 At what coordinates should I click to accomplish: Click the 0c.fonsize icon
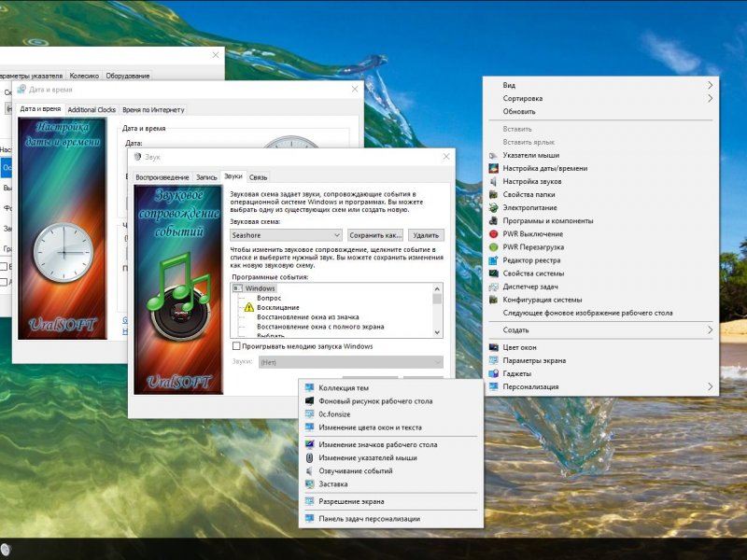[x=310, y=414]
